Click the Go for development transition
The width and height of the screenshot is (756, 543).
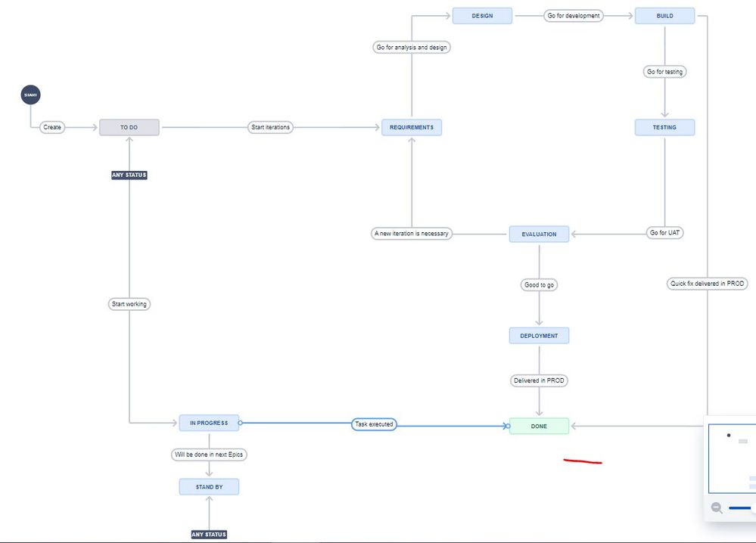574,16
